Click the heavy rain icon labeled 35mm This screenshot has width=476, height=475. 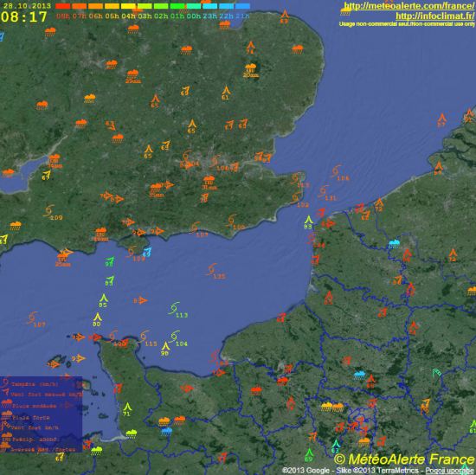[157, 190]
